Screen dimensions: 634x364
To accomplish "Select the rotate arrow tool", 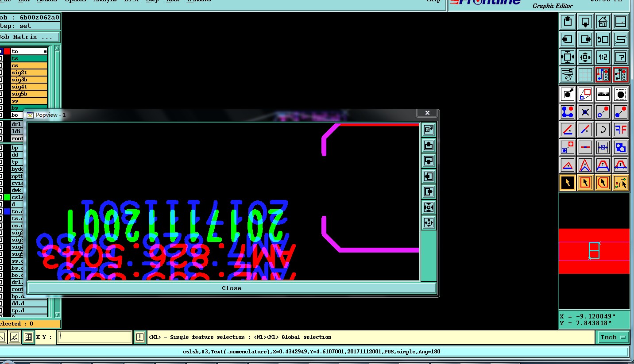I will click(x=603, y=130).
